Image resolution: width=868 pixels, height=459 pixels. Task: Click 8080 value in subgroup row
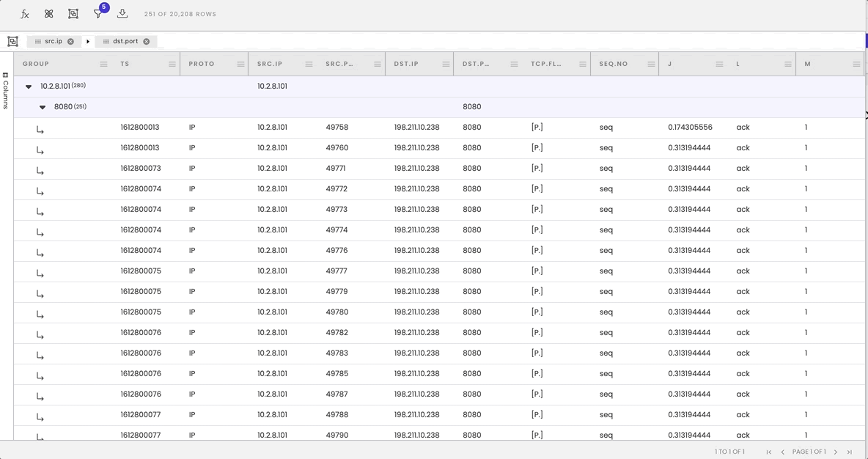pyautogui.click(x=471, y=107)
